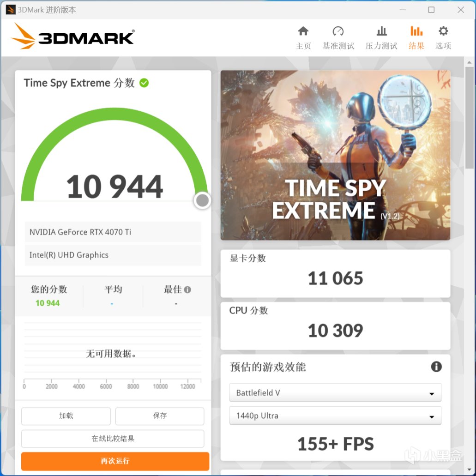Open the 基准测试 benchmarks tab
This screenshot has height=476, width=476.
pos(338,38)
